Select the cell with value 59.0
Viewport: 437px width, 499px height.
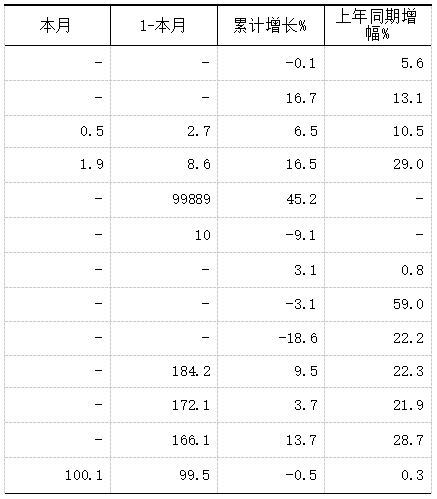point(378,304)
